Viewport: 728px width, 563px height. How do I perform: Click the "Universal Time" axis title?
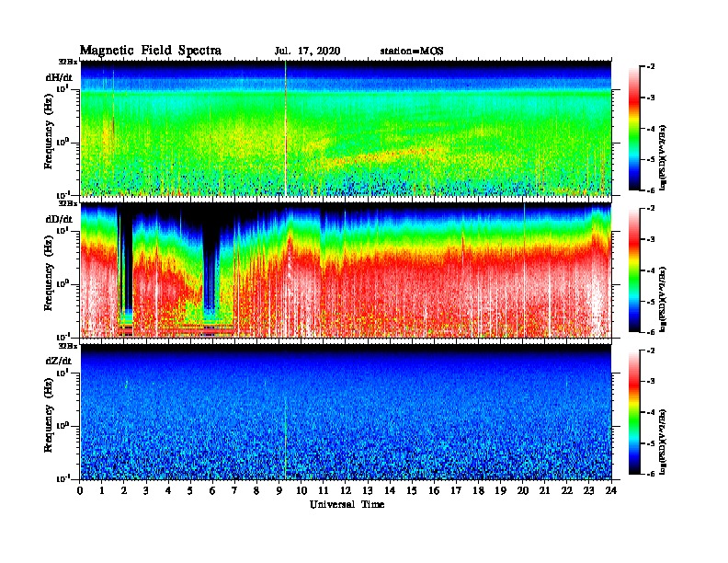(347, 504)
